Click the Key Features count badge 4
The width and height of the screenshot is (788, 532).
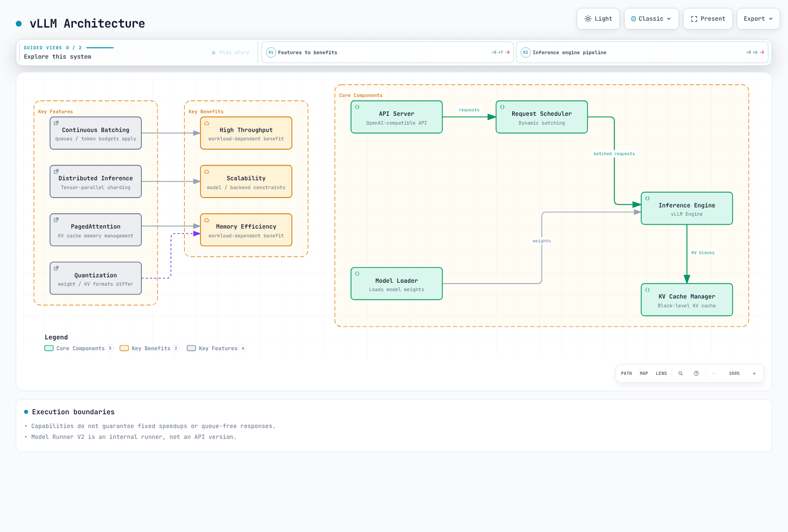[x=243, y=348]
